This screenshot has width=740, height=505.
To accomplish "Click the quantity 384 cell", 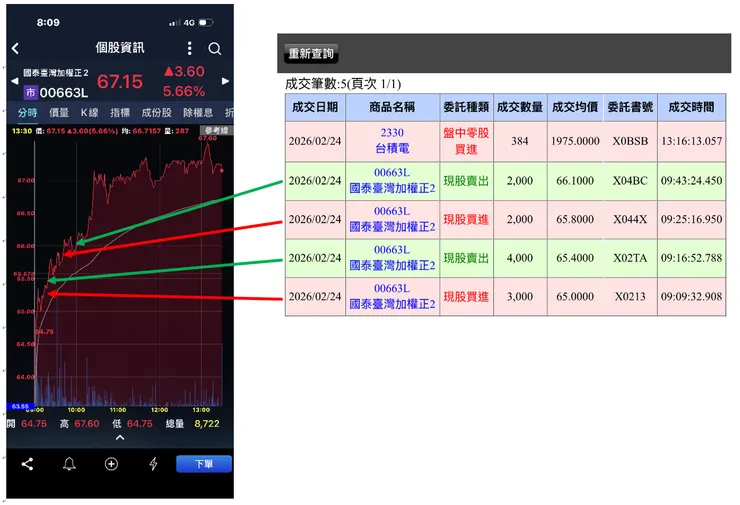I will click(520, 141).
